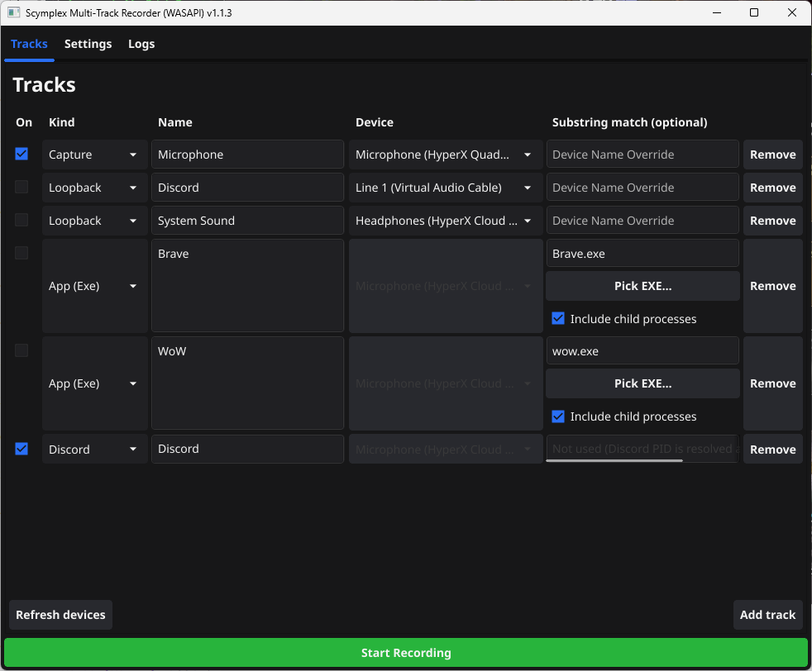The height and width of the screenshot is (671, 812).
Task: Click the name field of last Discord row
Action: click(x=247, y=449)
